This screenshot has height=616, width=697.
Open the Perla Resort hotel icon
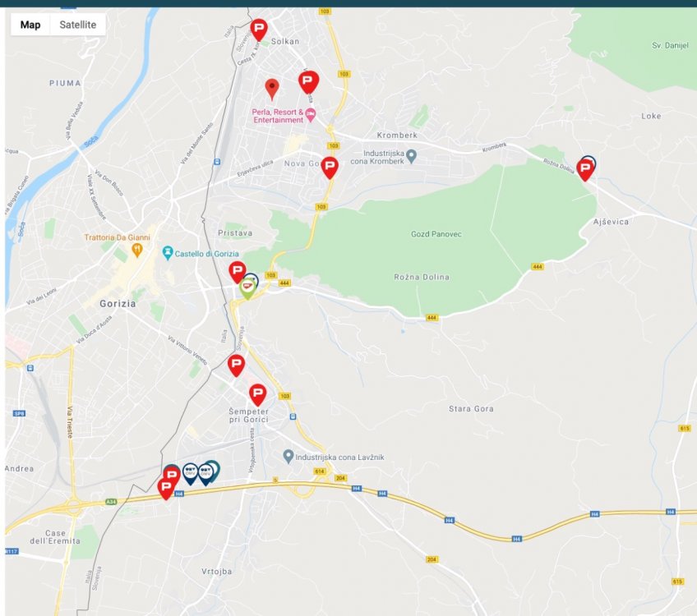tap(310, 120)
